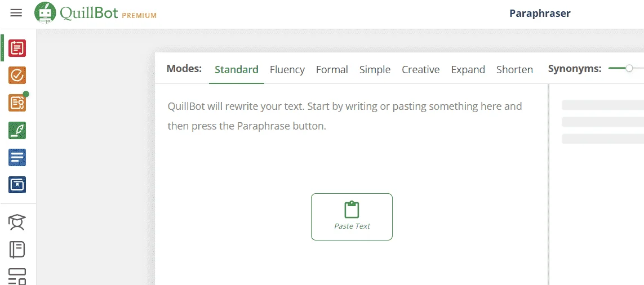
Task: Click the notebook icon in the sidebar
Action: pyautogui.click(x=17, y=250)
